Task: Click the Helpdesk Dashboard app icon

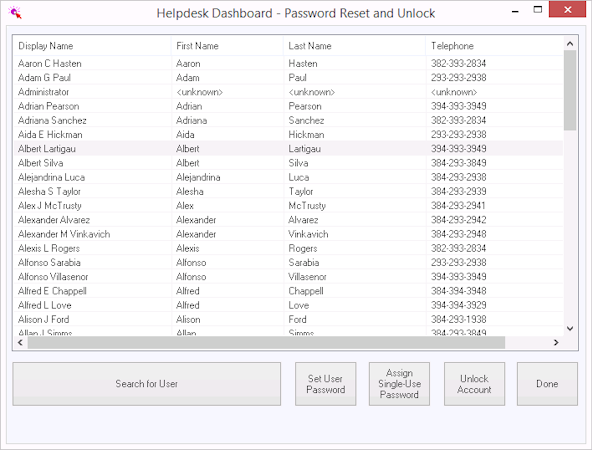Action: tap(15, 13)
